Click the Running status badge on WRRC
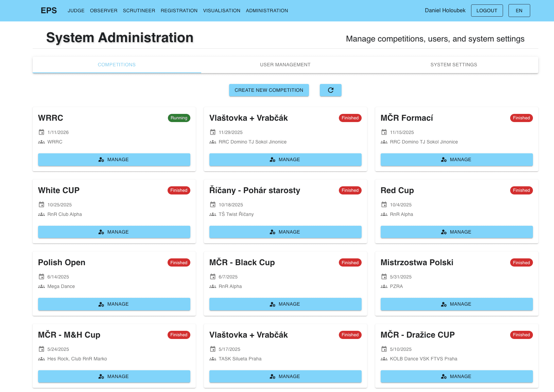Image resolution: width=554 pixels, height=392 pixels. click(x=179, y=118)
